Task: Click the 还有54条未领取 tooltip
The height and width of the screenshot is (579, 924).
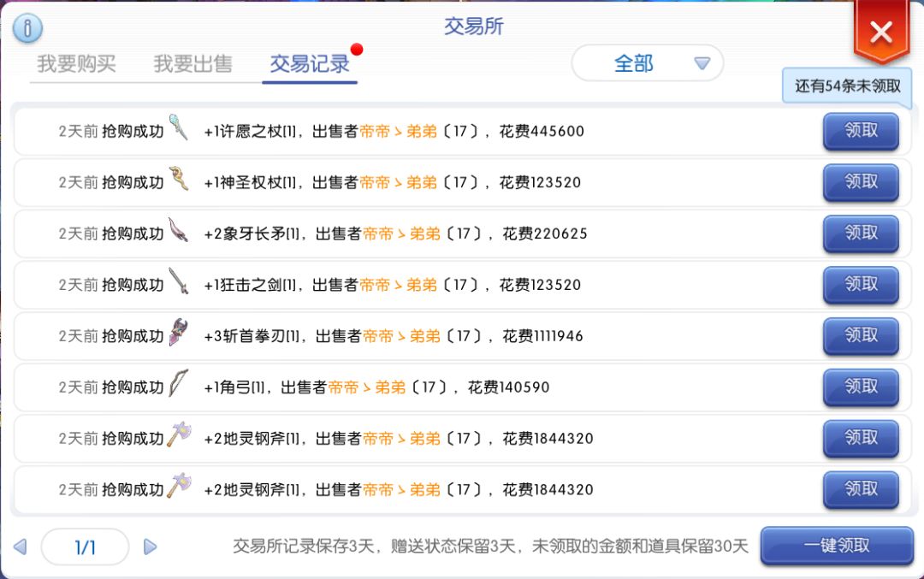Action: click(x=847, y=86)
